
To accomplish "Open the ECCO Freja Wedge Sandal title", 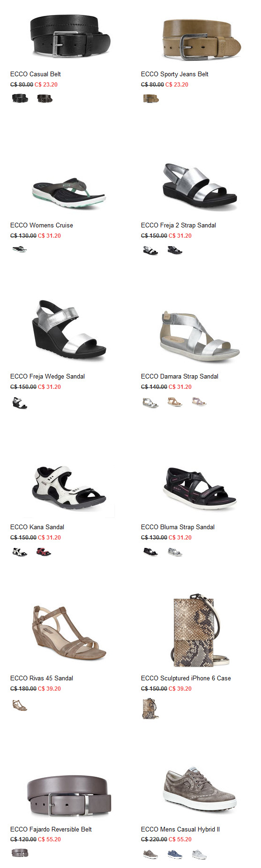I will pyautogui.click(x=47, y=376).
